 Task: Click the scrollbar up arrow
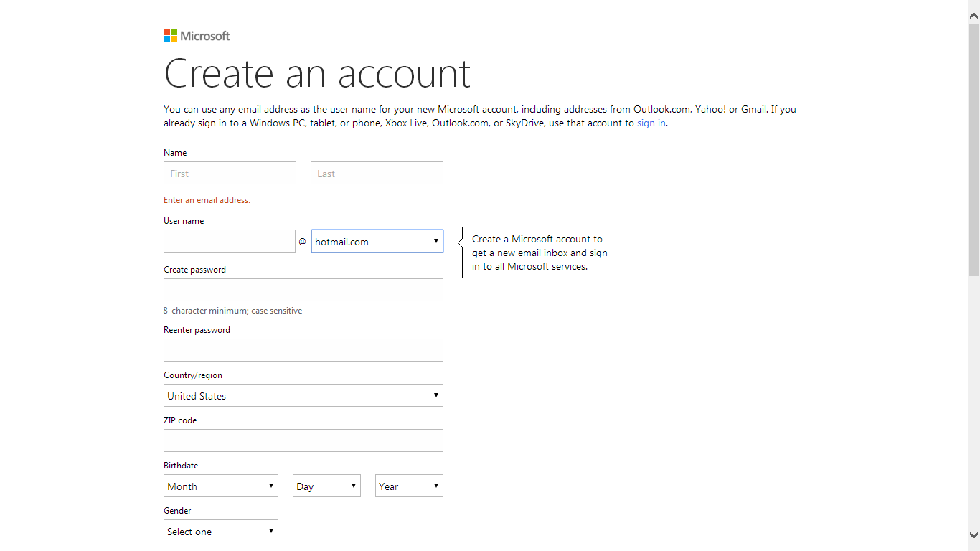974,15
